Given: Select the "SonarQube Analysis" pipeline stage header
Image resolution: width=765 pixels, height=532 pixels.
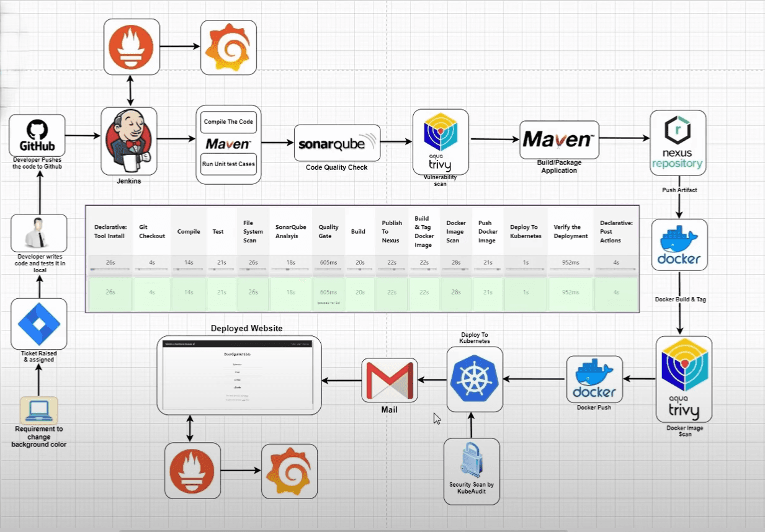Looking at the screenshot, I should [291, 231].
